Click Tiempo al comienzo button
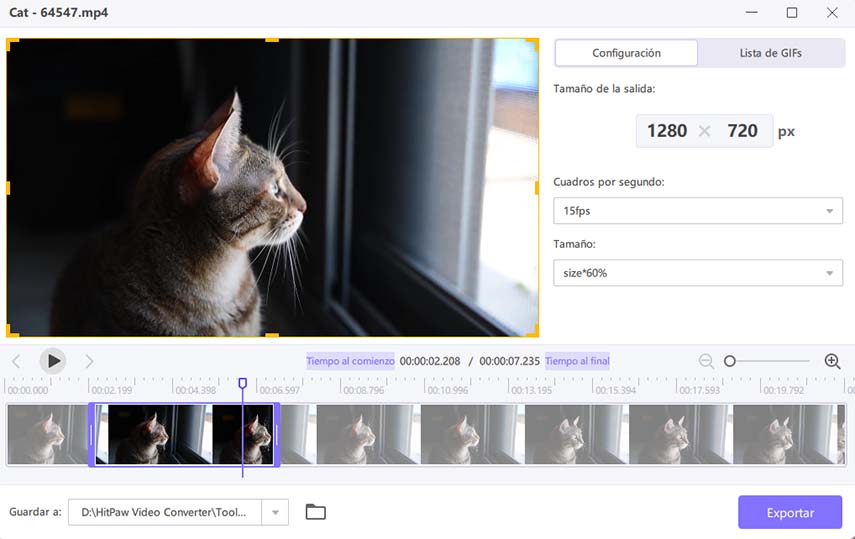This screenshot has height=539, width=855. click(x=350, y=361)
